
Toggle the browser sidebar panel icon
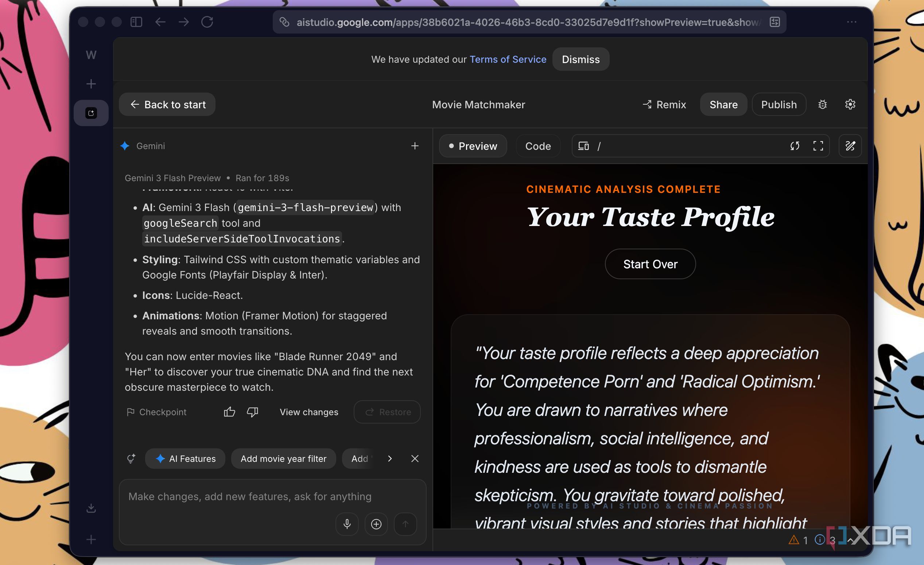(136, 22)
